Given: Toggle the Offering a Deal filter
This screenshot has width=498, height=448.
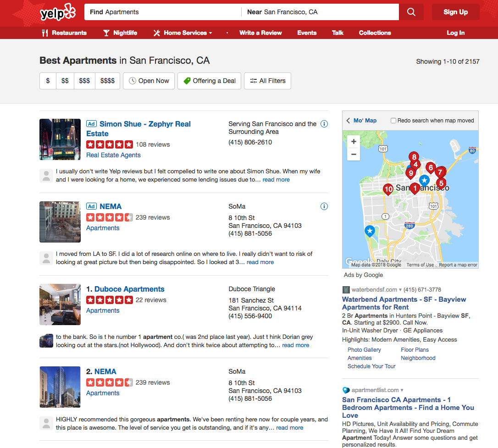Looking at the screenshot, I should click(209, 81).
